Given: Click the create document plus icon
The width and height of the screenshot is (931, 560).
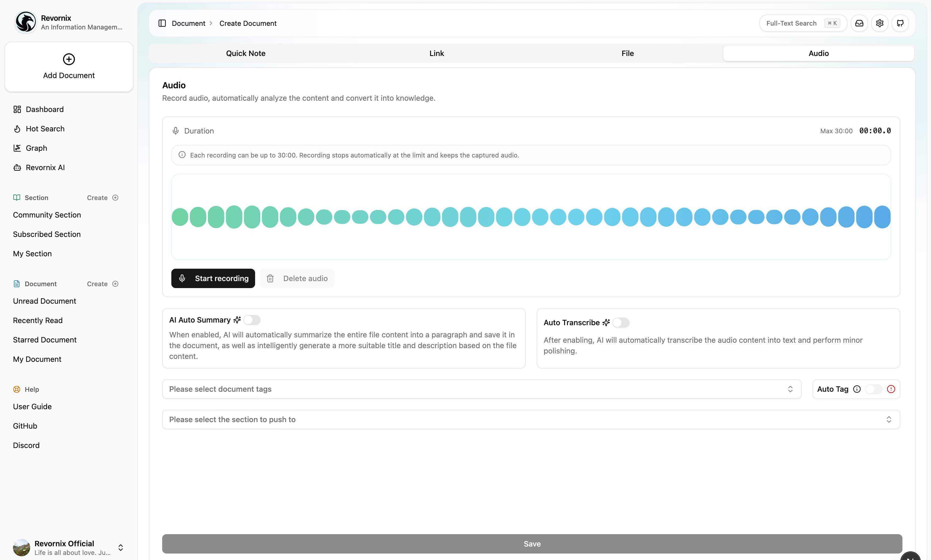Looking at the screenshot, I should (x=116, y=284).
